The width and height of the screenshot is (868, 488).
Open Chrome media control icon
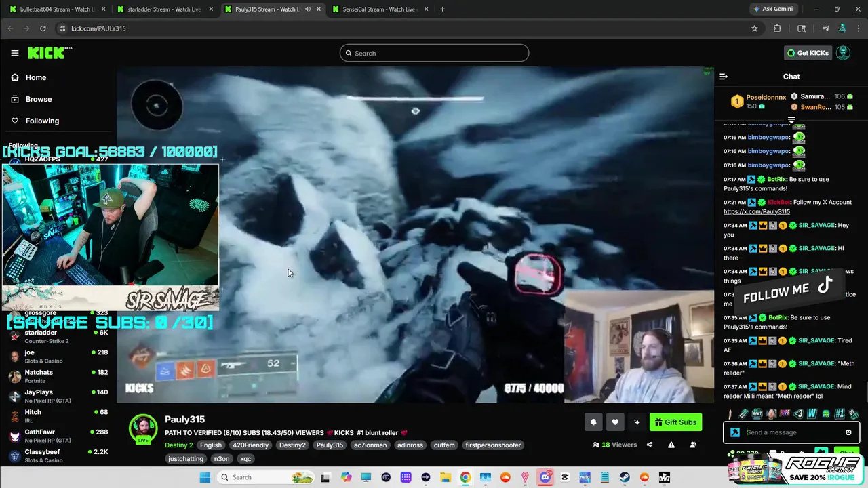click(826, 28)
